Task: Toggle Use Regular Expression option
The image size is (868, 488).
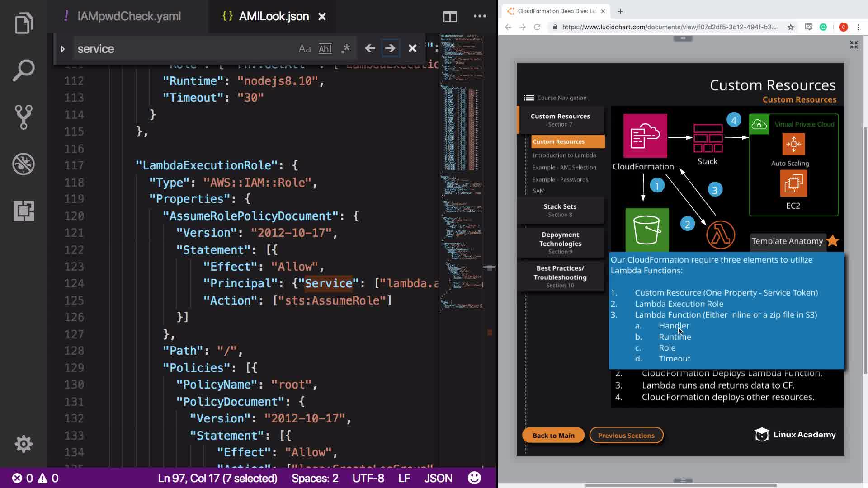Action: [346, 49]
